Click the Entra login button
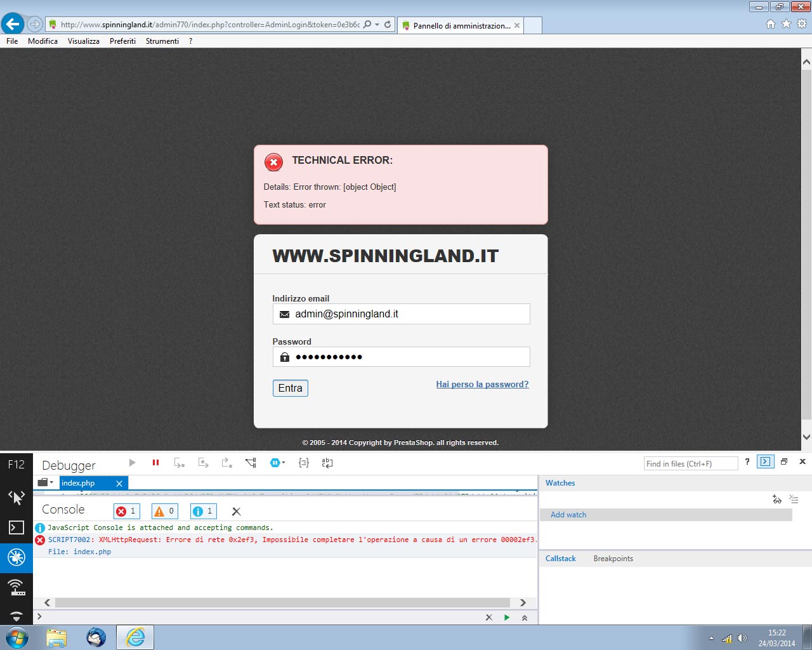 [x=291, y=388]
